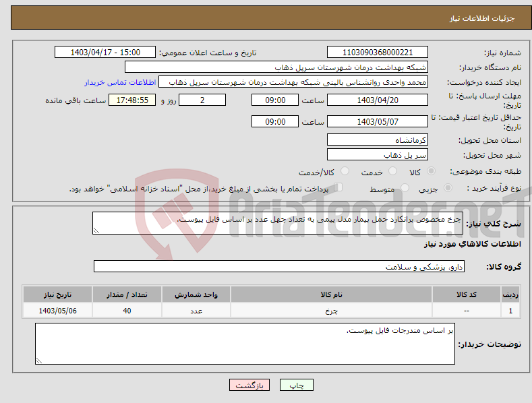Click the تاریخ نیاز column header
The height and width of the screenshot is (403, 532).
tap(58, 294)
